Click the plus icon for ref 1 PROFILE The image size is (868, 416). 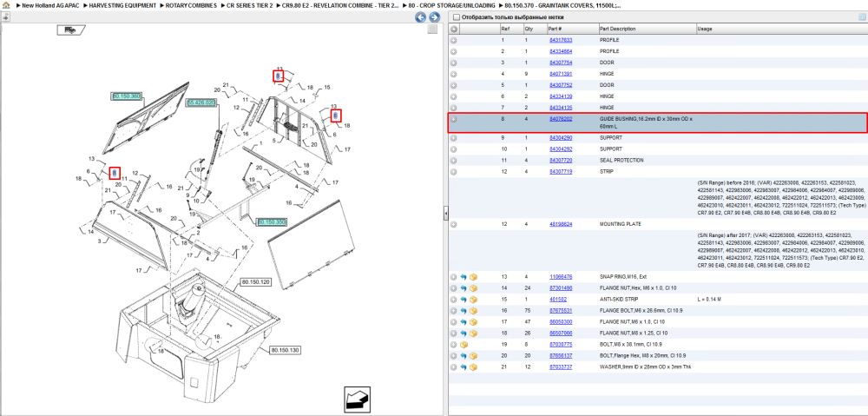coord(453,41)
